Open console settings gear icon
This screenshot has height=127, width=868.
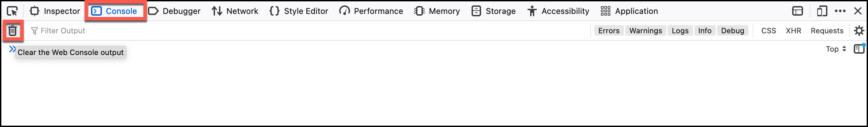[859, 31]
